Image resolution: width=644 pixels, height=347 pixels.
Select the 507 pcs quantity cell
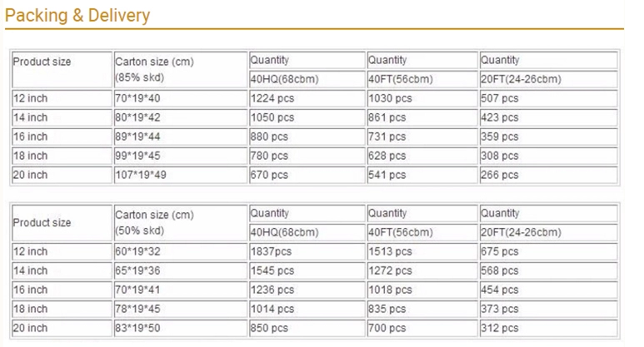coord(500,98)
